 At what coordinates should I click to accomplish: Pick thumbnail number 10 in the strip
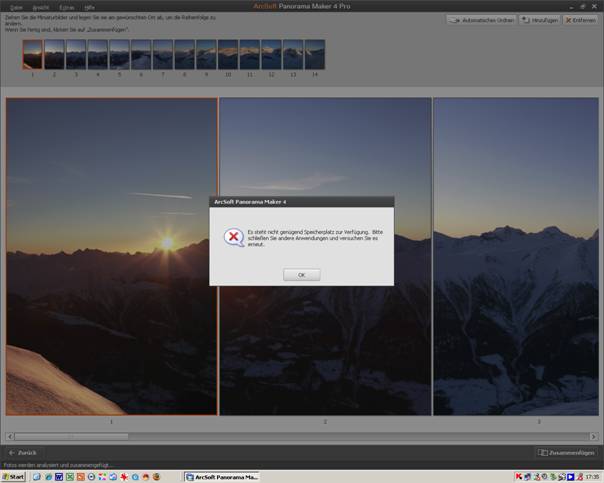[x=227, y=55]
